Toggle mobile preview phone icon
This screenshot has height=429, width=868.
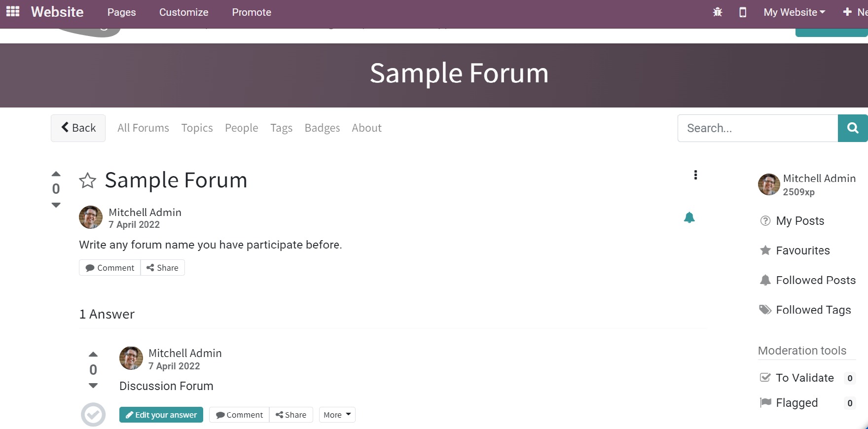[x=743, y=12]
